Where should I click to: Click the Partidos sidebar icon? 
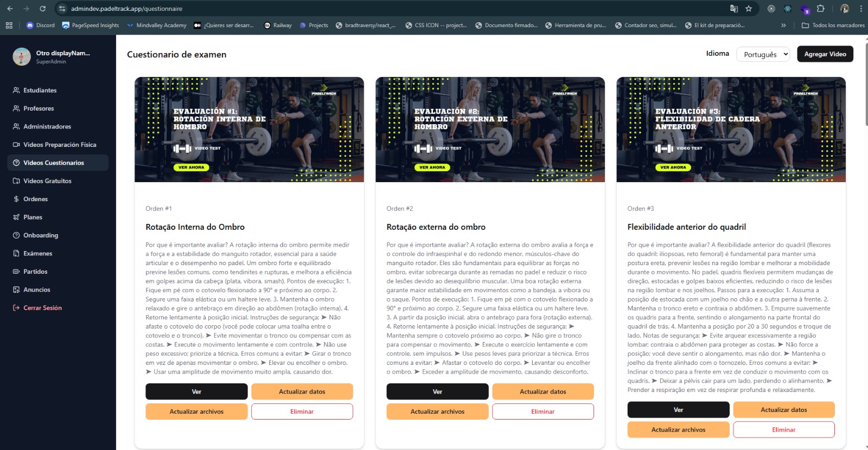(x=16, y=272)
